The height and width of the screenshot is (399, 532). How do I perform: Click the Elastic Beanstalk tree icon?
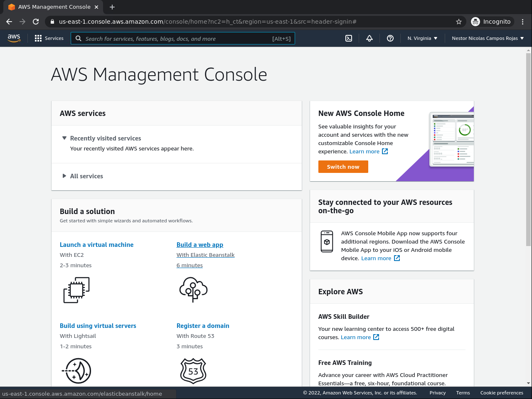[x=193, y=289]
